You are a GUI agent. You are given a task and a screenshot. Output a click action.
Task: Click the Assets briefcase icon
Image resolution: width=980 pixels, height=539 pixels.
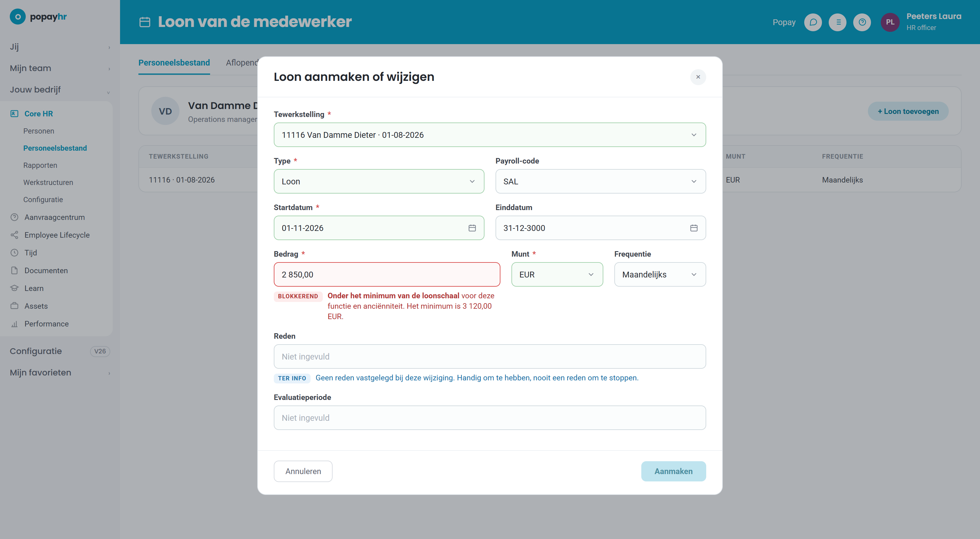(x=14, y=306)
